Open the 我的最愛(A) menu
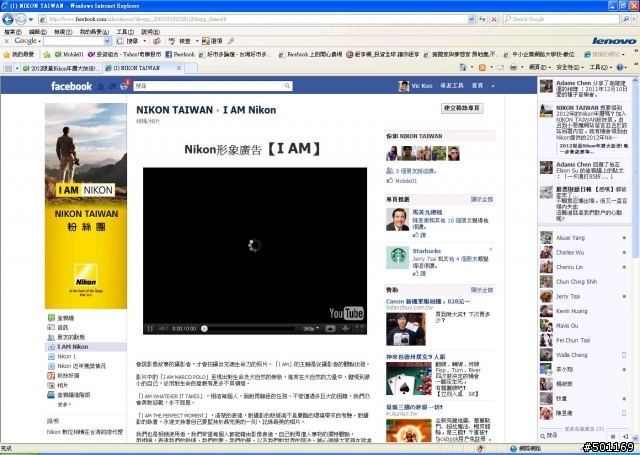The height and width of the screenshot is (455, 640). (94, 32)
